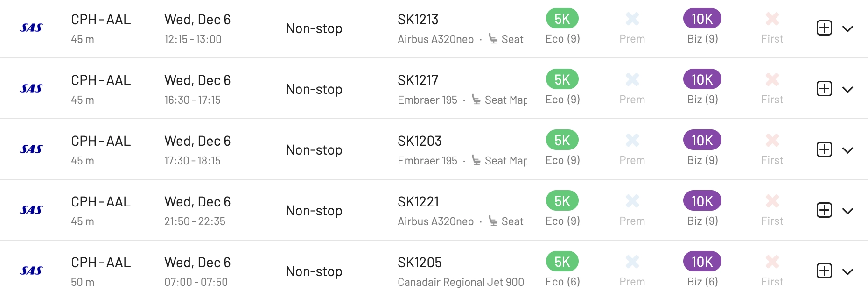Expand the SK1217 flight row chevron
The image size is (868, 299).
click(x=847, y=90)
